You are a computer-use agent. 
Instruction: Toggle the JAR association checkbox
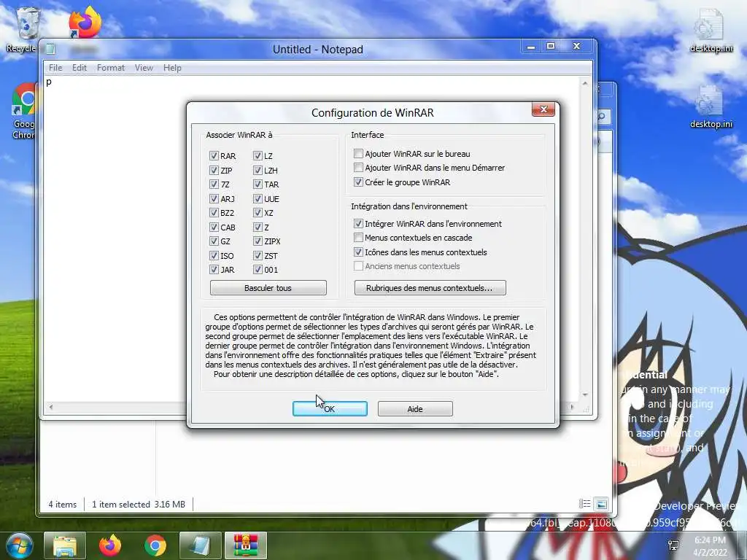point(214,270)
